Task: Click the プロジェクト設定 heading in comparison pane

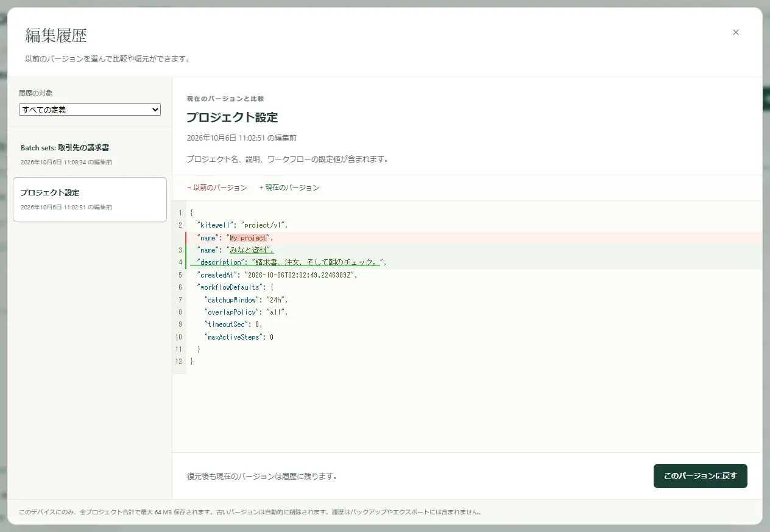Action: (232, 117)
